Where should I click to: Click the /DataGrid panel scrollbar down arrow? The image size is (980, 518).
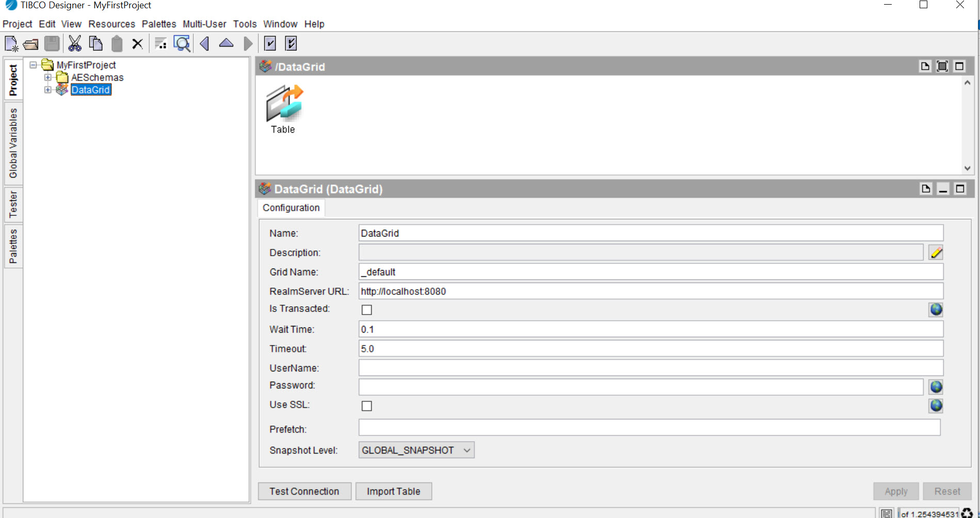pos(967,168)
